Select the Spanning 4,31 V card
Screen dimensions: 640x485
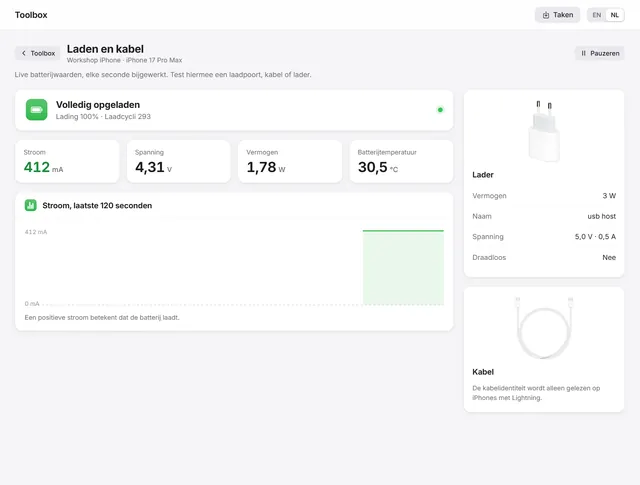(179, 162)
